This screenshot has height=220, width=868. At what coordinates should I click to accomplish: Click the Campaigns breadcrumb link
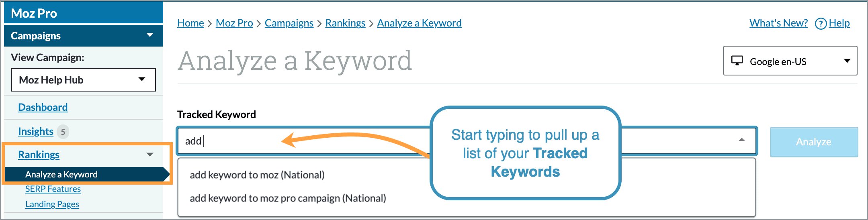coord(289,23)
